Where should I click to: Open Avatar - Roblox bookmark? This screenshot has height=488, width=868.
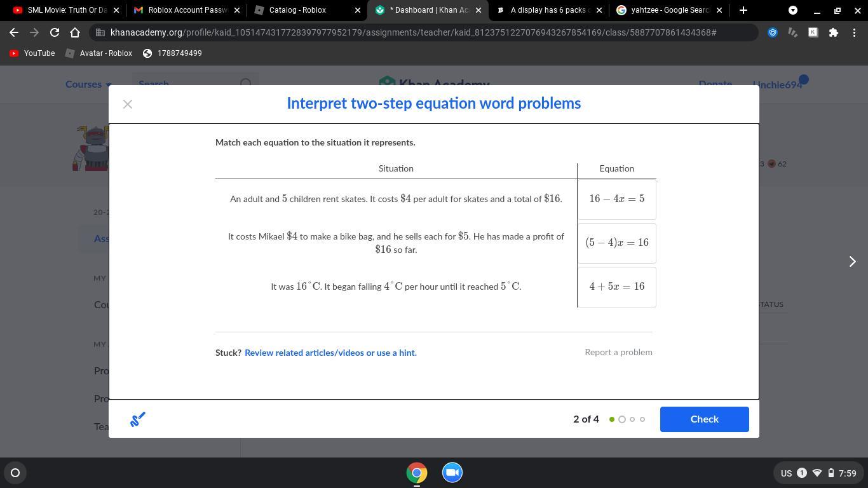tap(98, 53)
